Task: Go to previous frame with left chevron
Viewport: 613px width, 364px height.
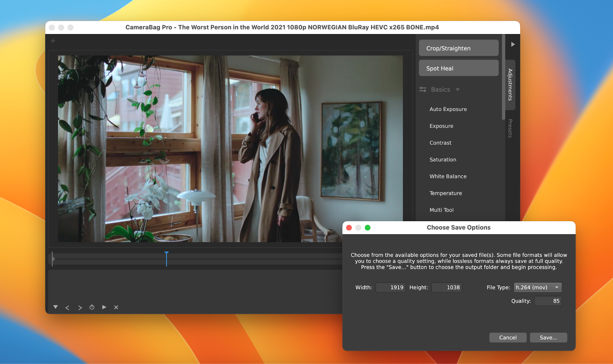Action: point(67,308)
